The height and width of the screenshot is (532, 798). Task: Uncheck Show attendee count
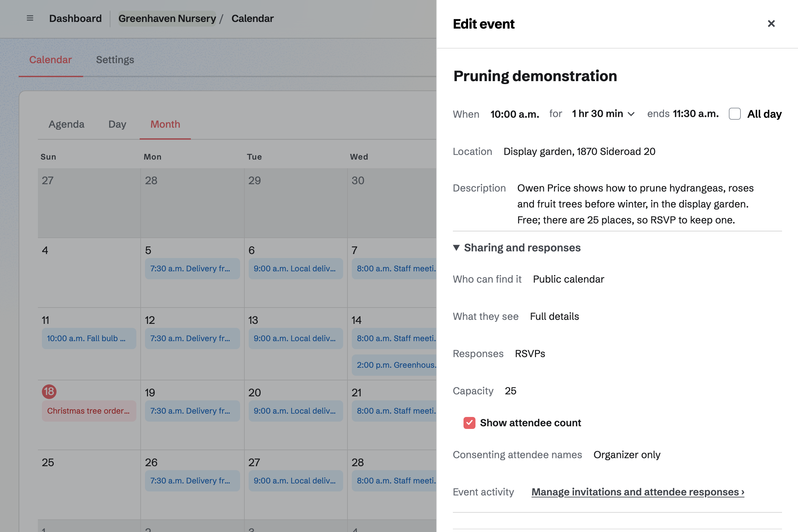point(469,423)
